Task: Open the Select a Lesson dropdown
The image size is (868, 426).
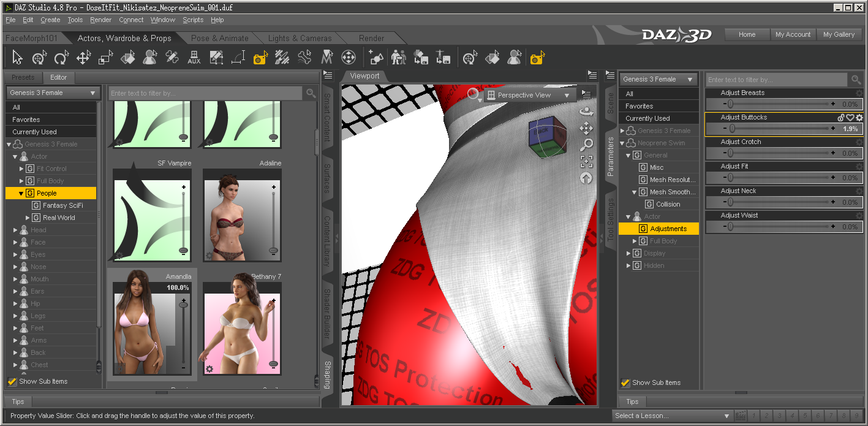Action: click(673, 416)
